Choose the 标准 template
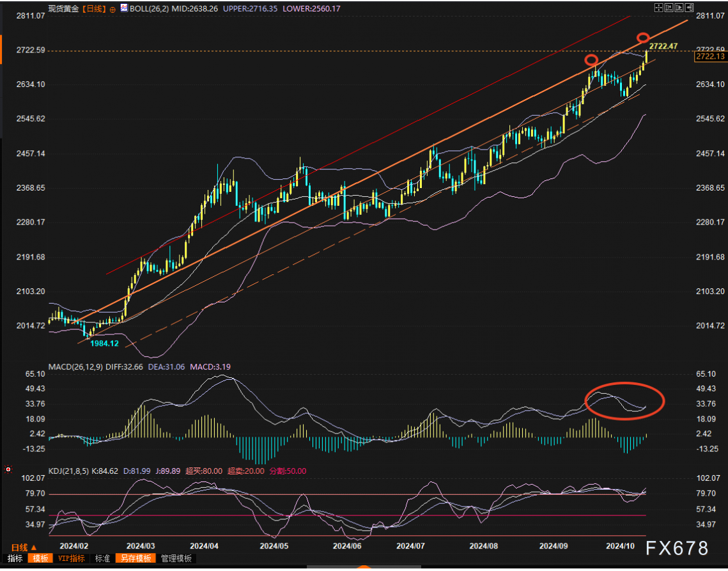This screenshot has width=728, height=571. [102, 558]
